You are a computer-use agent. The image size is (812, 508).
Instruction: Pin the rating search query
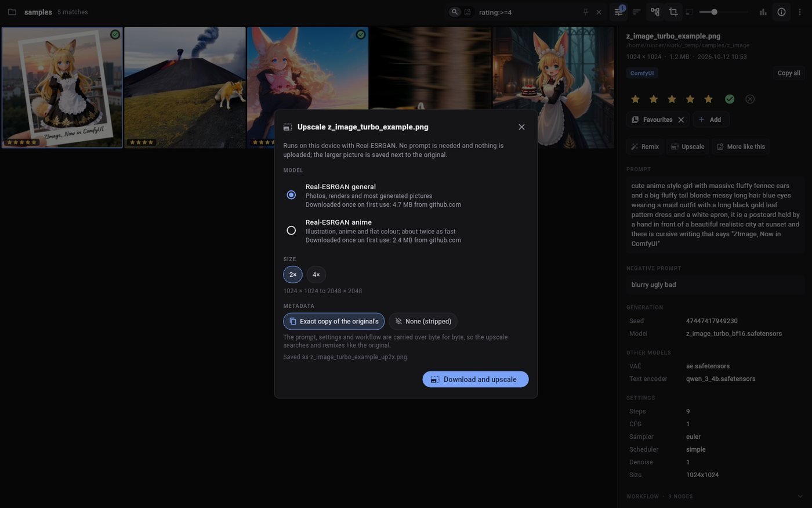click(x=586, y=12)
